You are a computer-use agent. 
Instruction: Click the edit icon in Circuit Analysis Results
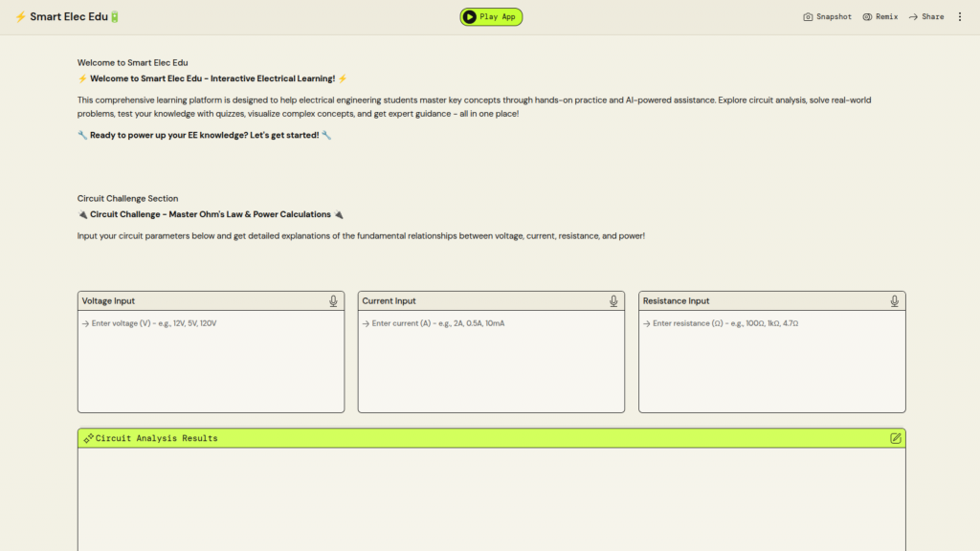point(895,438)
